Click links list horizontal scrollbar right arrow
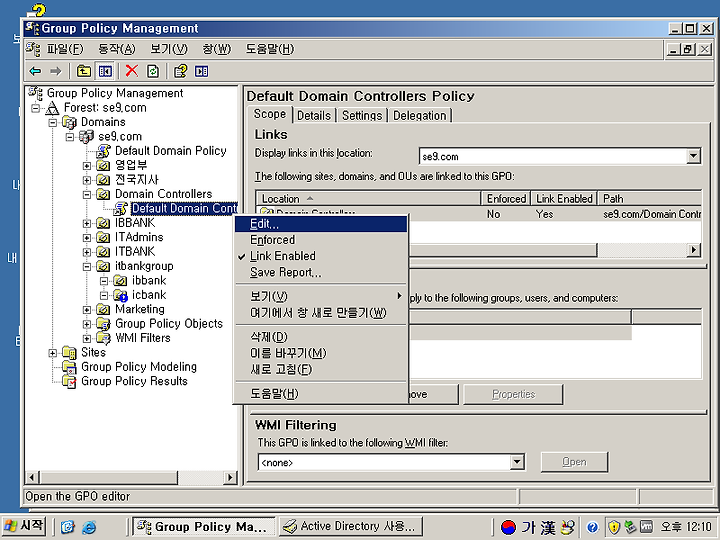This screenshot has height=540, width=720. pyautogui.click(x=693, y=250)
